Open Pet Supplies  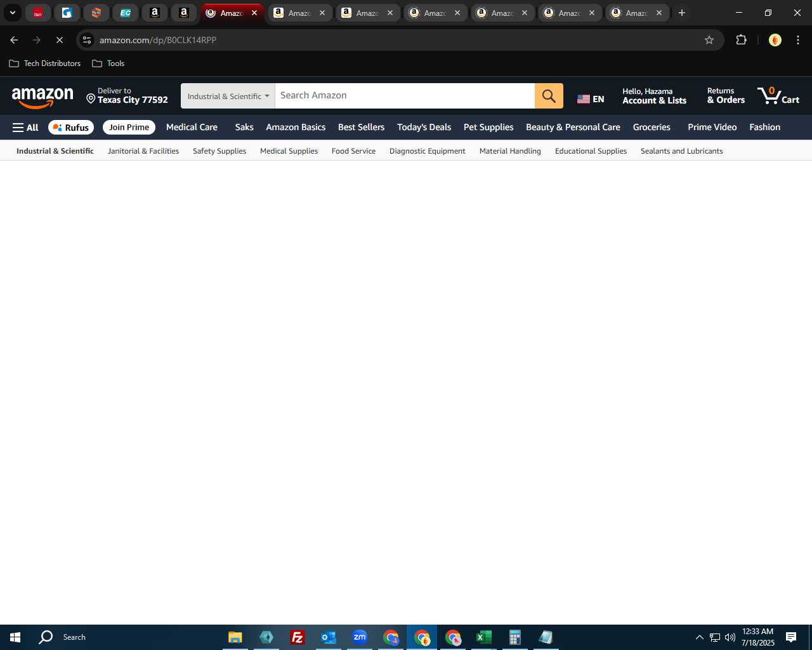488,128
